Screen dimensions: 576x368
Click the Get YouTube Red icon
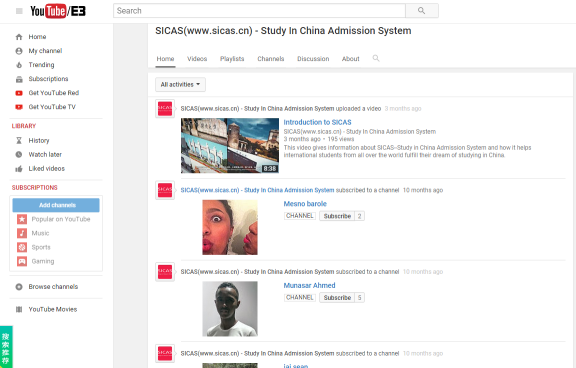[x=19, y=93]
